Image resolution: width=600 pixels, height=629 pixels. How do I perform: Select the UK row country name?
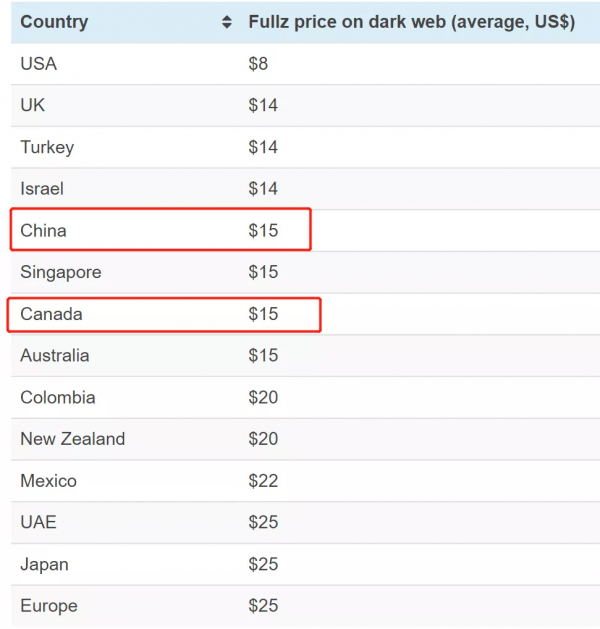[x=33, y=105]
